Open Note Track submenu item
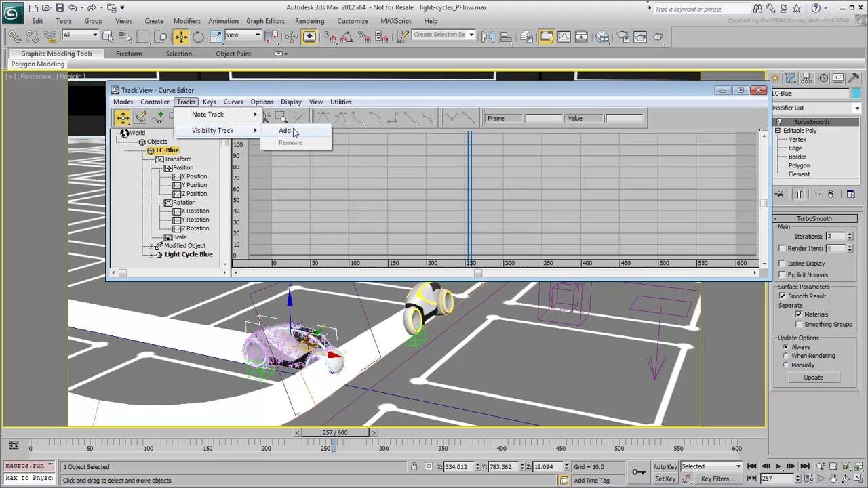868x488 pixels. point(218,115)
